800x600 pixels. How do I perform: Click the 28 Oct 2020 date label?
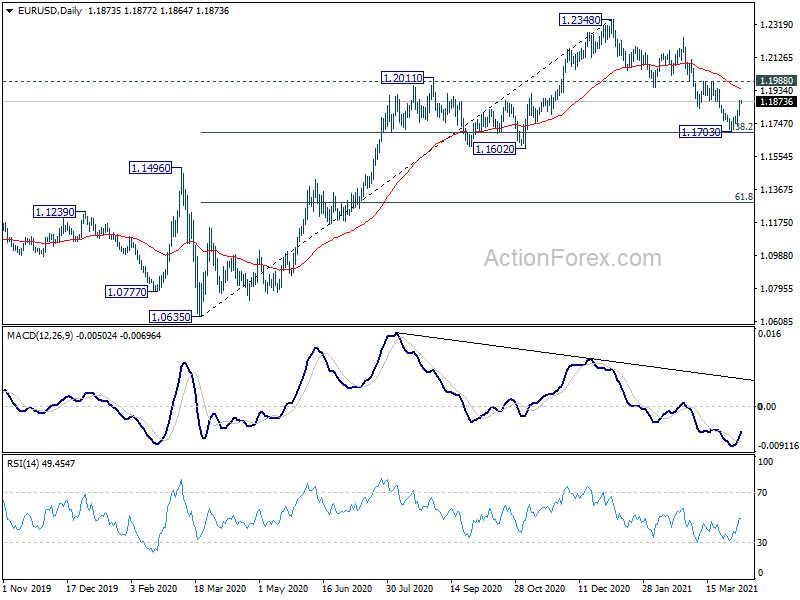pyautogui.click(x=540, y=588)
